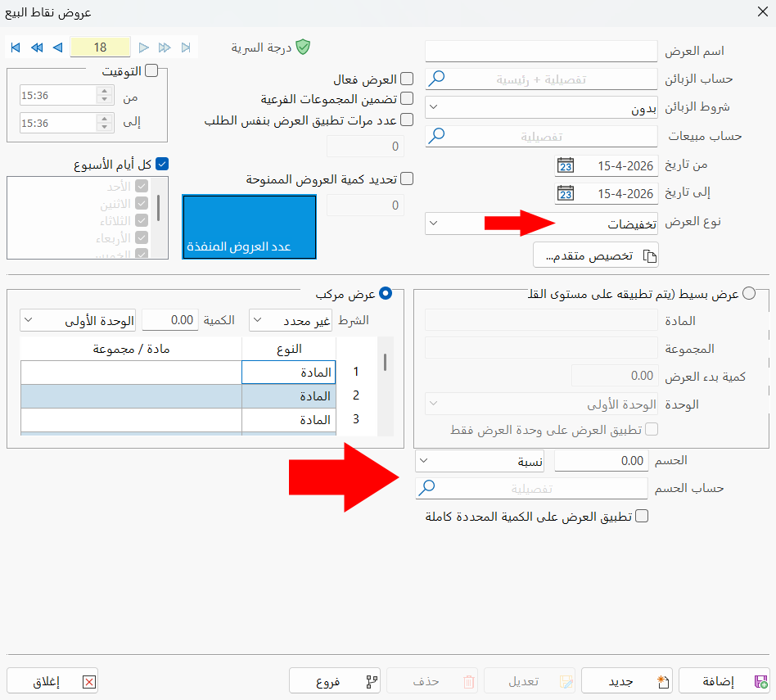Jump back several records with double-left arrow

(x=37, y=47)
